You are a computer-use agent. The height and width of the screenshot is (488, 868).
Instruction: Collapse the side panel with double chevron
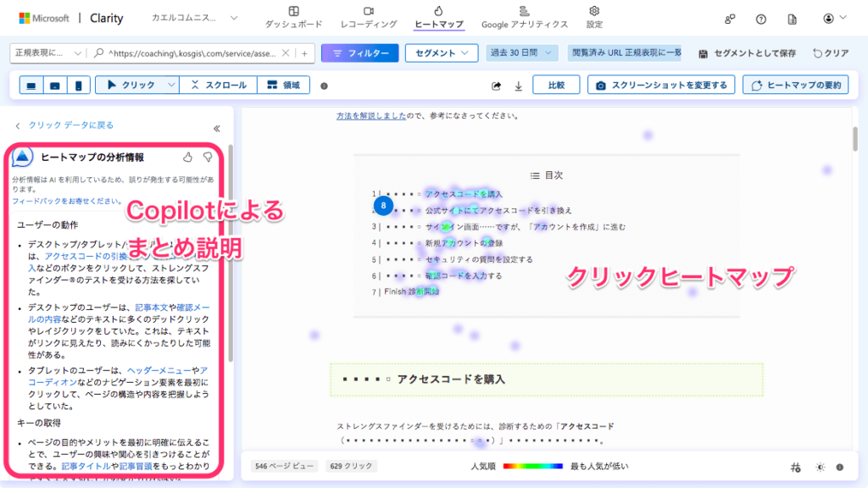coord(217,129)
